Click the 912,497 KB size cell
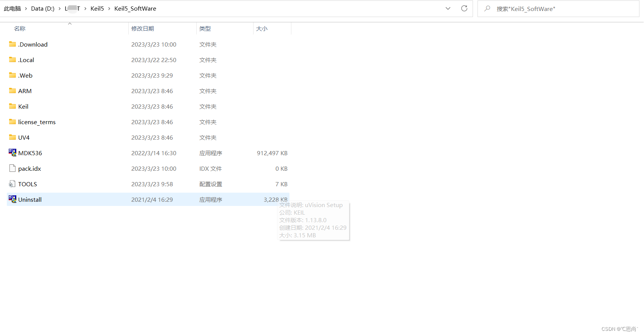Screen dimensions: 644x335 click(x=272, y=153)
